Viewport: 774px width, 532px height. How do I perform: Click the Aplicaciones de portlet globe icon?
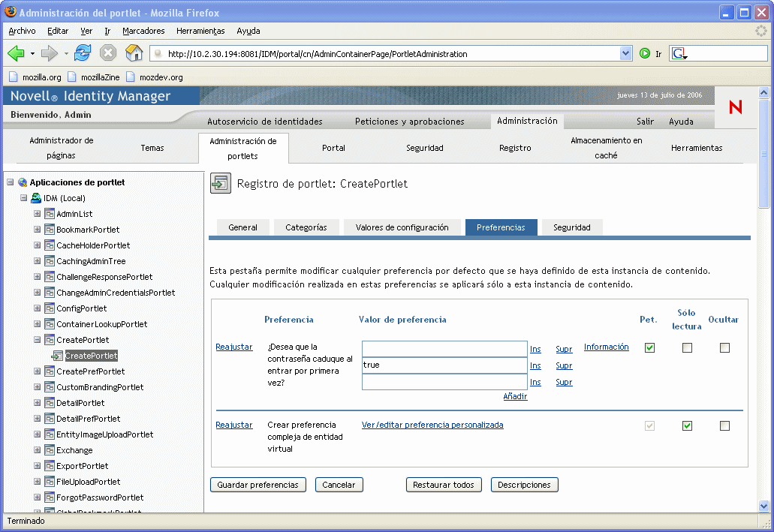point(23,182)
